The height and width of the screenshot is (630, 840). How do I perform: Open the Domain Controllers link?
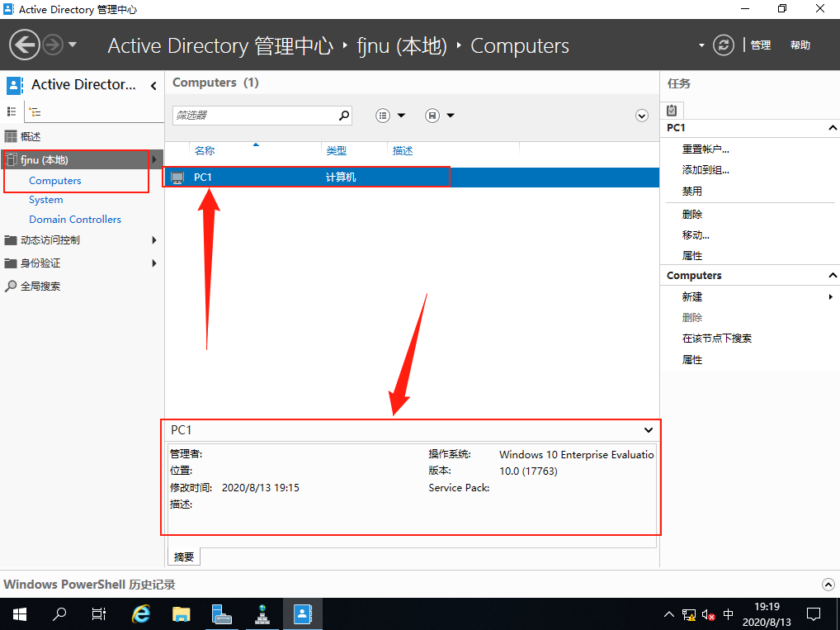tap(75, 220)
